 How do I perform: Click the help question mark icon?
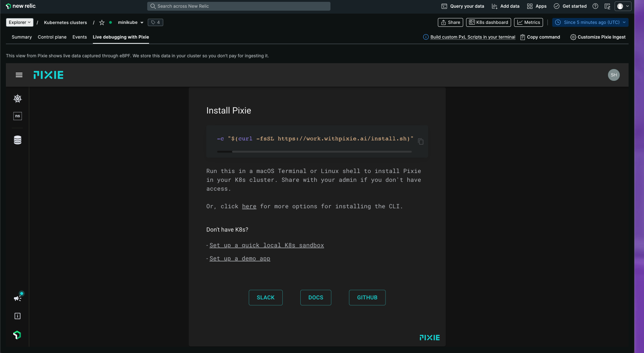pos(596,6)
